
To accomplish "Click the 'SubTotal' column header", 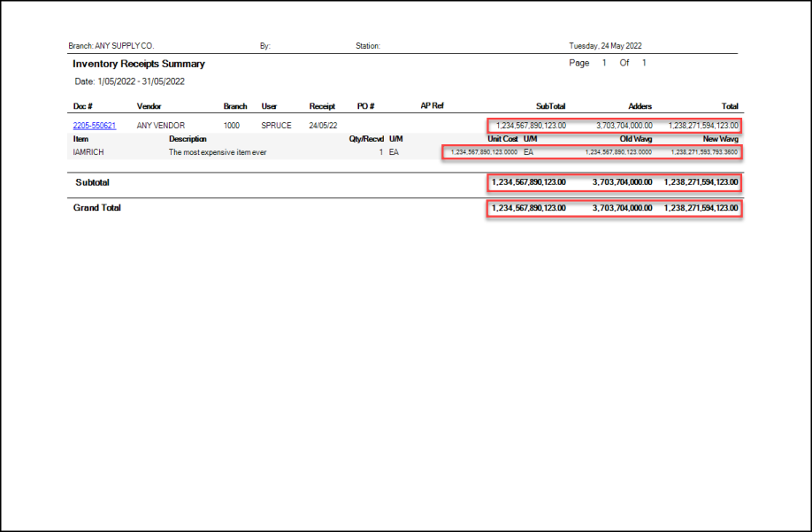I will point(550,106).
